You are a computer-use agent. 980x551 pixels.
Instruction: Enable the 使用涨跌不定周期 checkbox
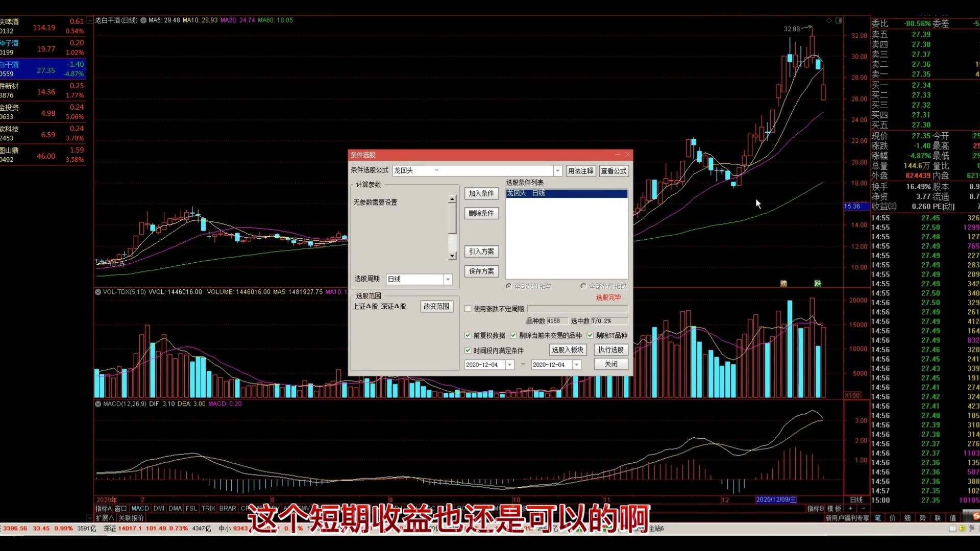(x=468, y=309)
